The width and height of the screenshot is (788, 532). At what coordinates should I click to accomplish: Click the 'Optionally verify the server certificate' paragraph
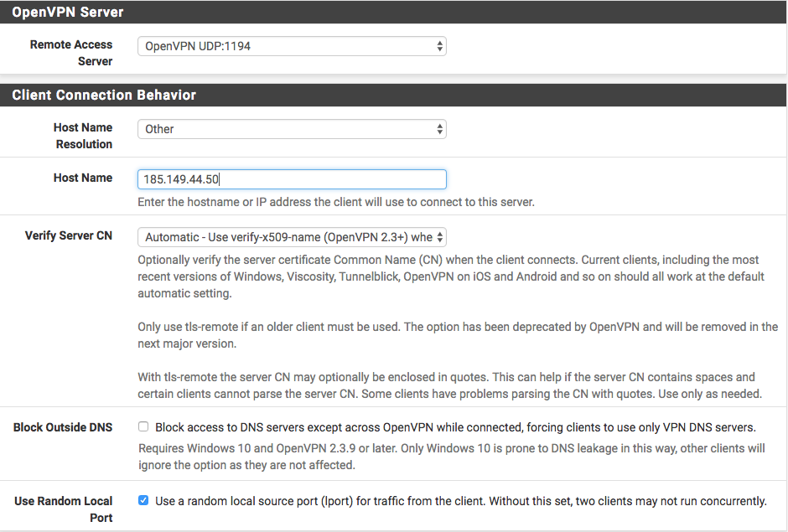[x=451, y=276]
